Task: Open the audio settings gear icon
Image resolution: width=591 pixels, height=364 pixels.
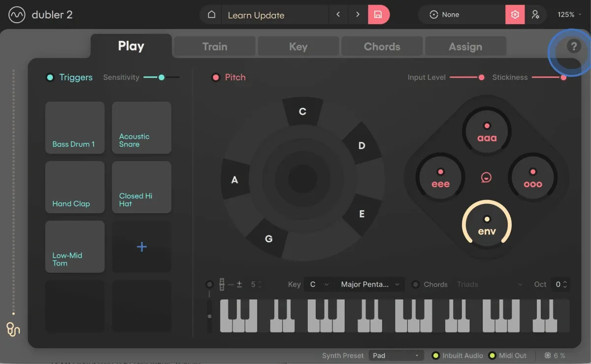Action: (515, 15)
